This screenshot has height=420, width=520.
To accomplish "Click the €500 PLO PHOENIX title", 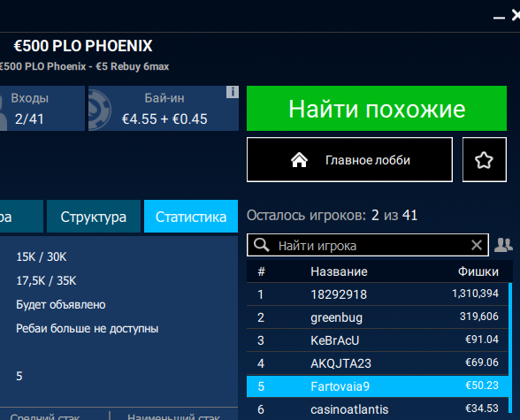I will point(83,46).
